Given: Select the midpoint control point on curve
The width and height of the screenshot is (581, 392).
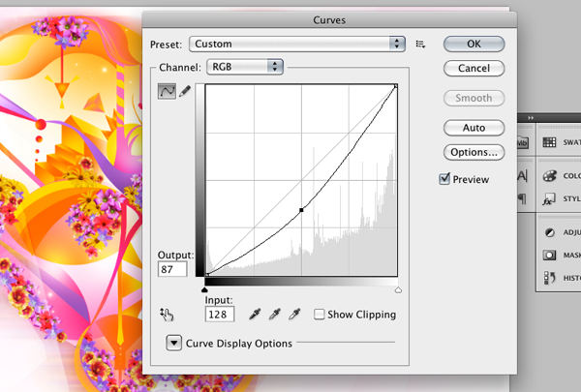Looking at the screenshot, I should pyautogui.click(x=301, y=210).
